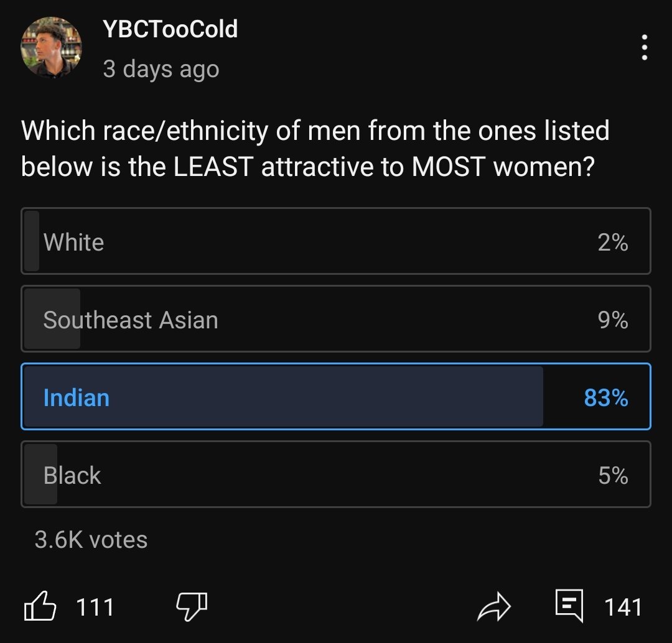Click the 83% result on Indian
Image resolution: width=672 pixels, height=643 pixels.
(x=606, y=398)
